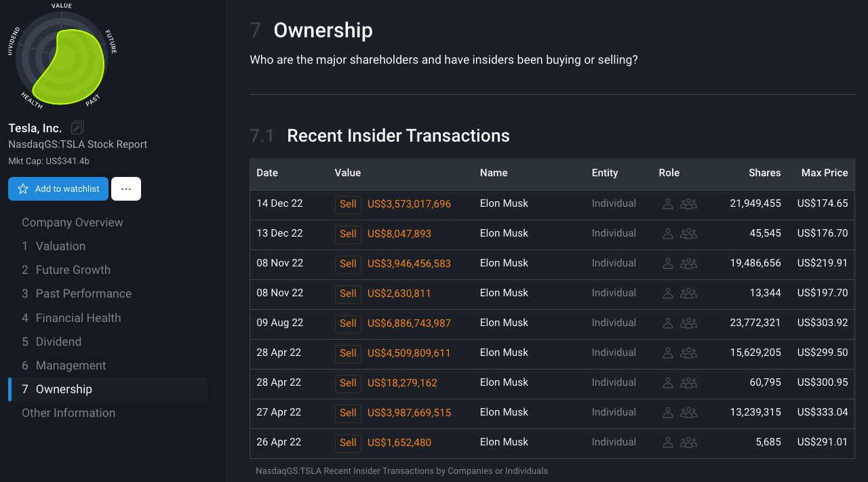Click group role icon in 26 Apr 22 row
The height and width of the screenshot is (482, 868).
(688, 442)
